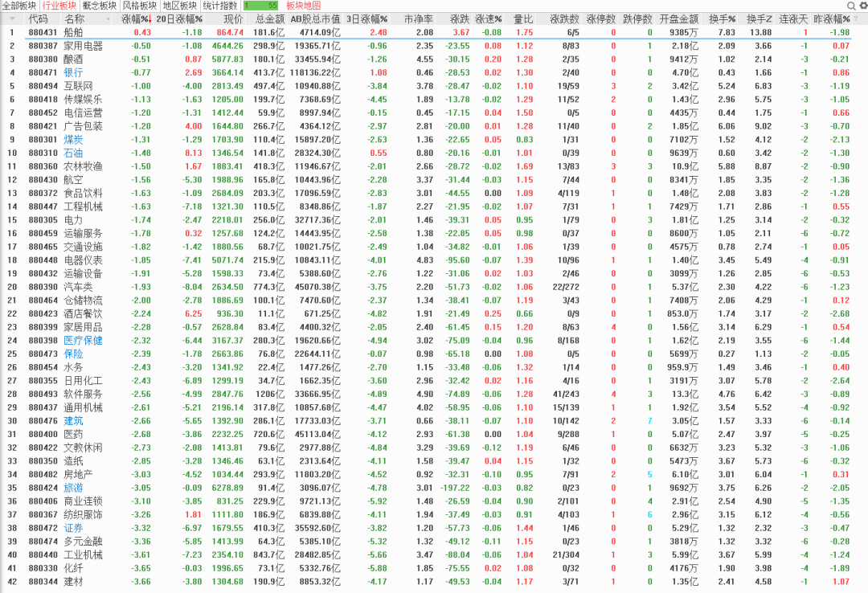Sort by the 涨速% column header
The width and height of the screenshot is (868, 593).
pyautogui.click(x=489, y=18)
